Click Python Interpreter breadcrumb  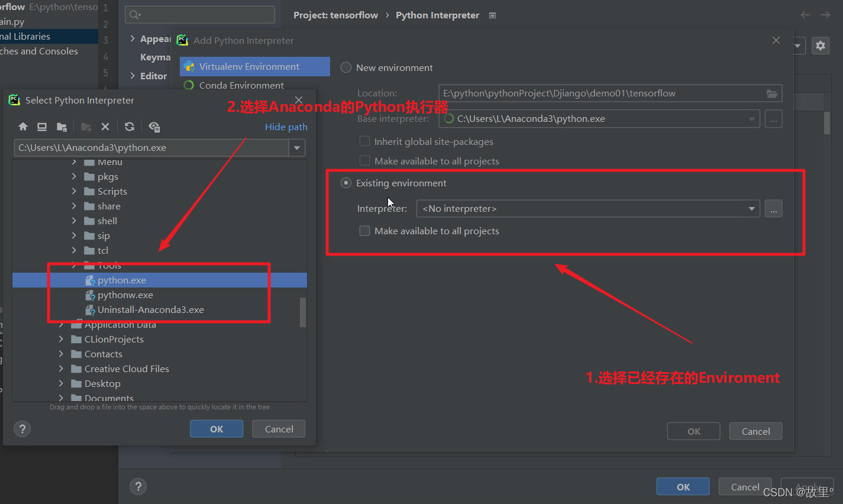coord(438,15)
